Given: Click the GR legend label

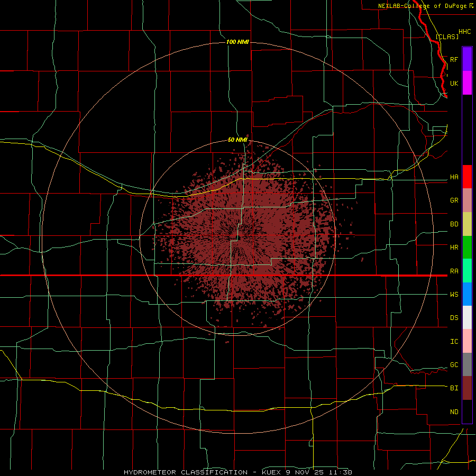Looking at the screenshot, I should pyautogui.click(x=454, y=200).
